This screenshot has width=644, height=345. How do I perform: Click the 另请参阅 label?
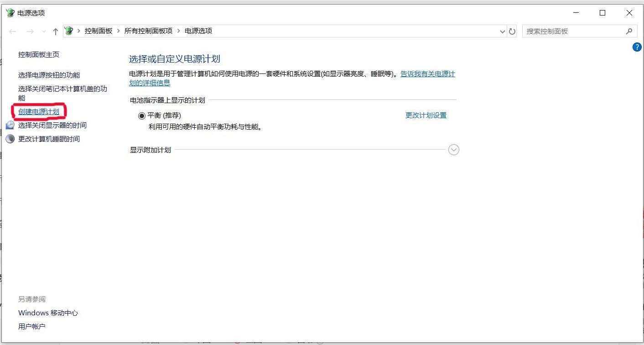[x=32, y=299]
